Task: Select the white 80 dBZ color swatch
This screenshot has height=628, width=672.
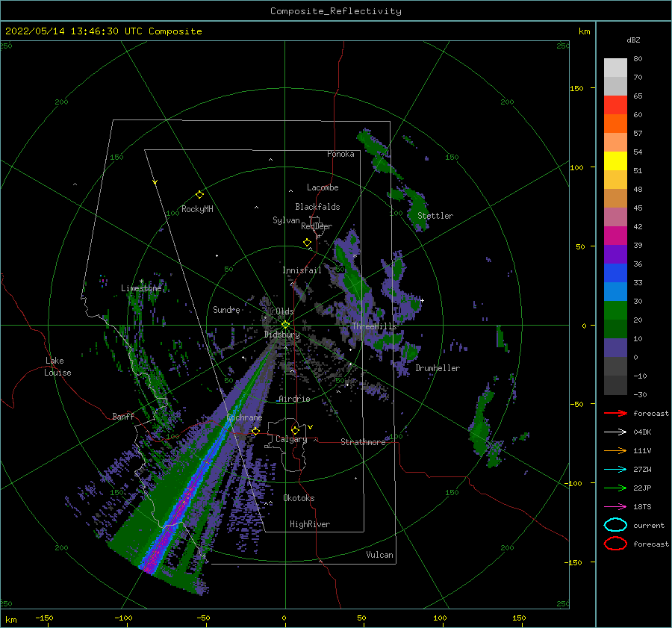Action: (615, 67)
